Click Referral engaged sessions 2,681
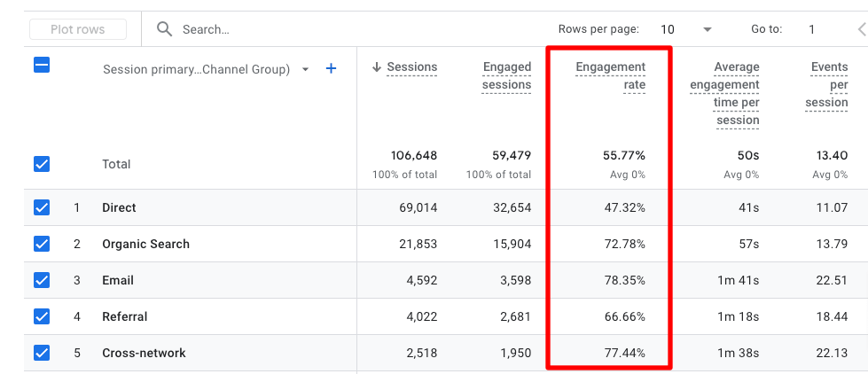The height and width of the screenshot is (374, 868). point(514,317)
